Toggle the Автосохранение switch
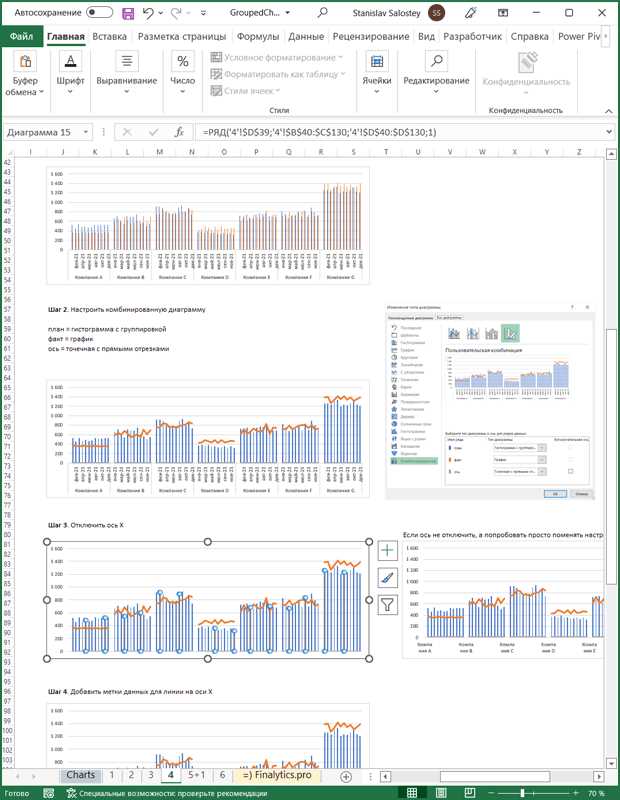The width and height of the screenshot is (620, 800). [99, 12]
